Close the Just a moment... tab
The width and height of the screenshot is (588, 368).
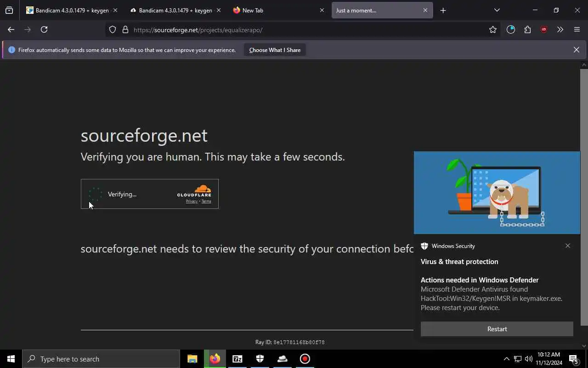click(x=425, y=10)
